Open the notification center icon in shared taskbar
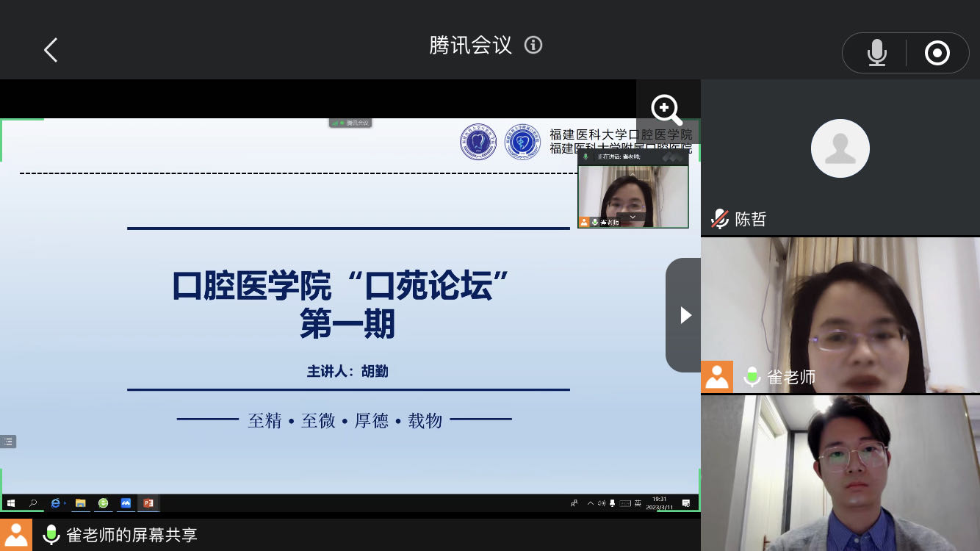 point(686,503)
